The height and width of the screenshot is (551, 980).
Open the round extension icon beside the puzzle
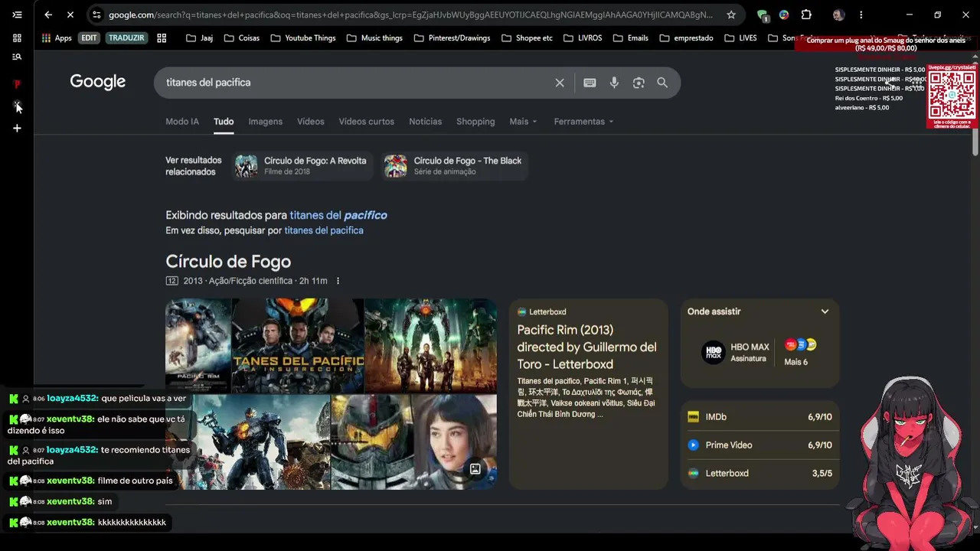pos(784,15)
